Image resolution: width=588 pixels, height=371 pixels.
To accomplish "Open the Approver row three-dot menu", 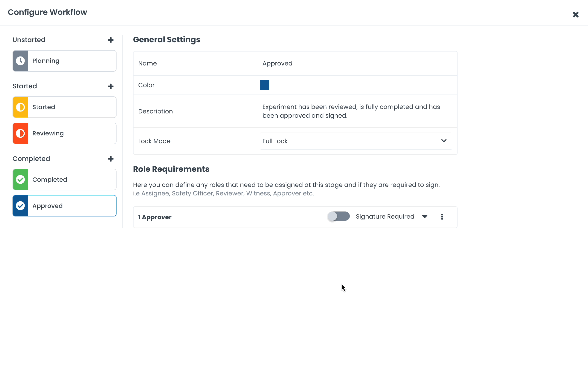I will point(442,217).
